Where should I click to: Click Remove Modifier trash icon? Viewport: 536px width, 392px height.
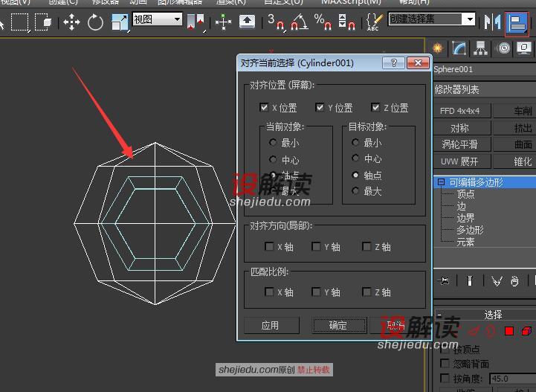click(514, 281)
